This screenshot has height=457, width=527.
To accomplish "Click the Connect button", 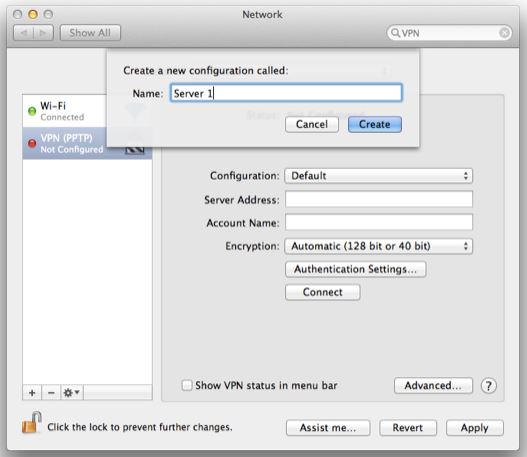I will 323,292.
